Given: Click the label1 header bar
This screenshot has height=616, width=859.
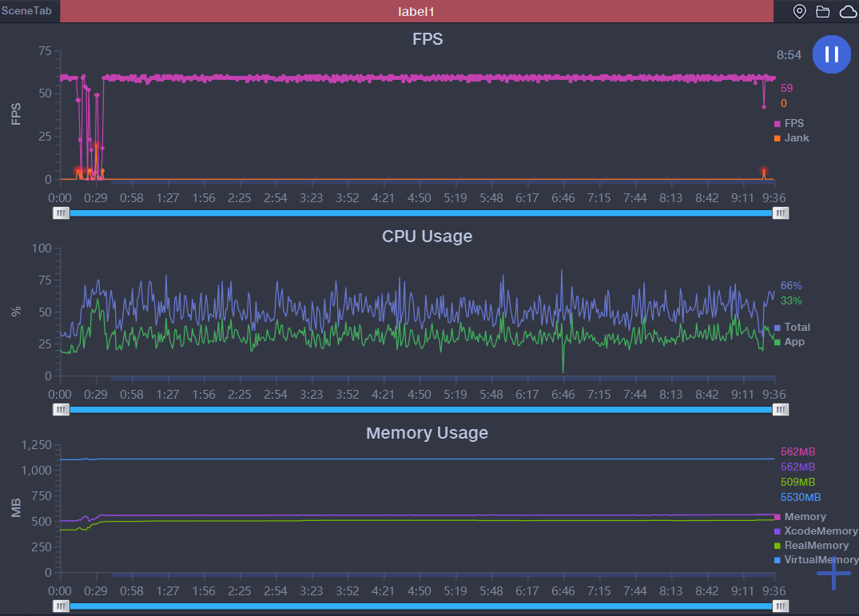Looking at the screenshot, I should click(416, 11).
